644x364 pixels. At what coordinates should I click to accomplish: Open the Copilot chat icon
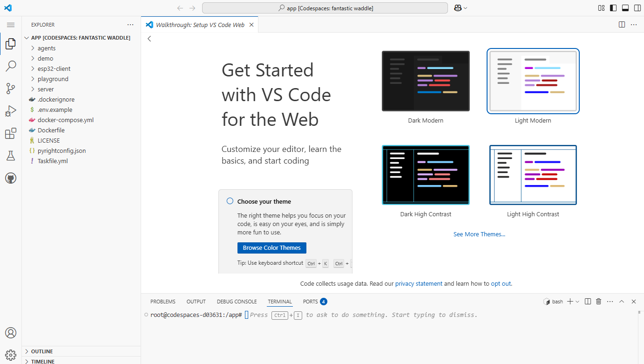(x=458, y=8)
